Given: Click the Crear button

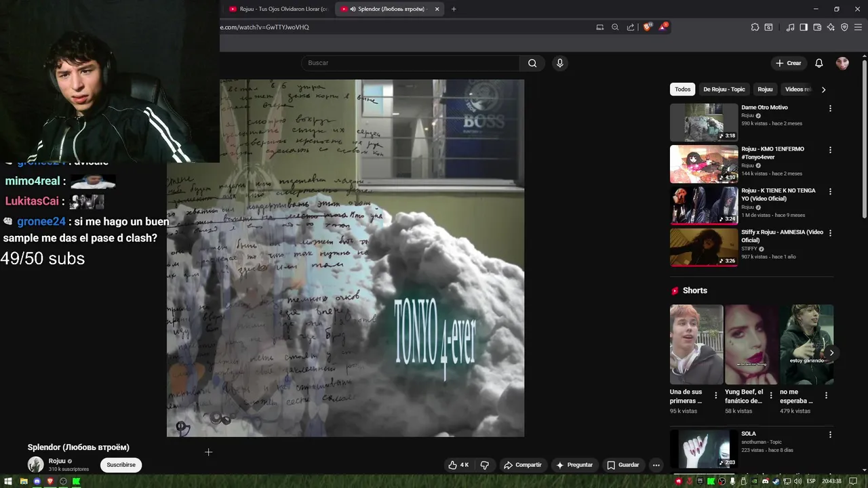Looking at the screenshot, I should pos(789,63).
